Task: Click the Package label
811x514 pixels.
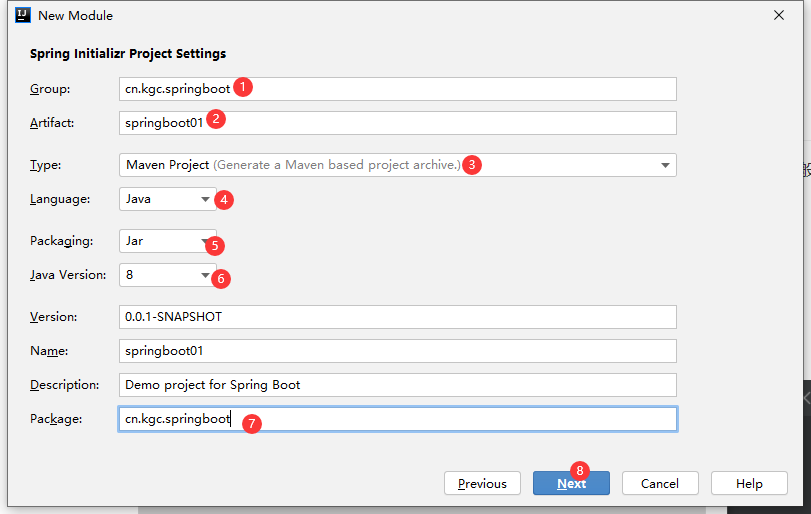Action: 56,419
